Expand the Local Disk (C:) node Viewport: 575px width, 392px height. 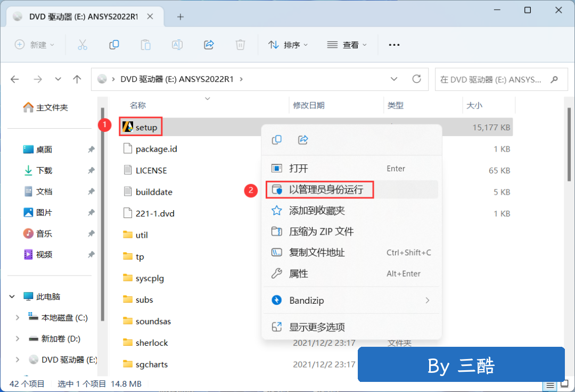tap(17, 318)
